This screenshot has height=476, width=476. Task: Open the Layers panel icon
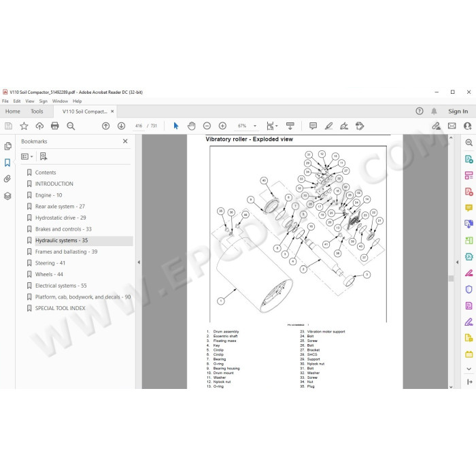(x=7, y=196)
